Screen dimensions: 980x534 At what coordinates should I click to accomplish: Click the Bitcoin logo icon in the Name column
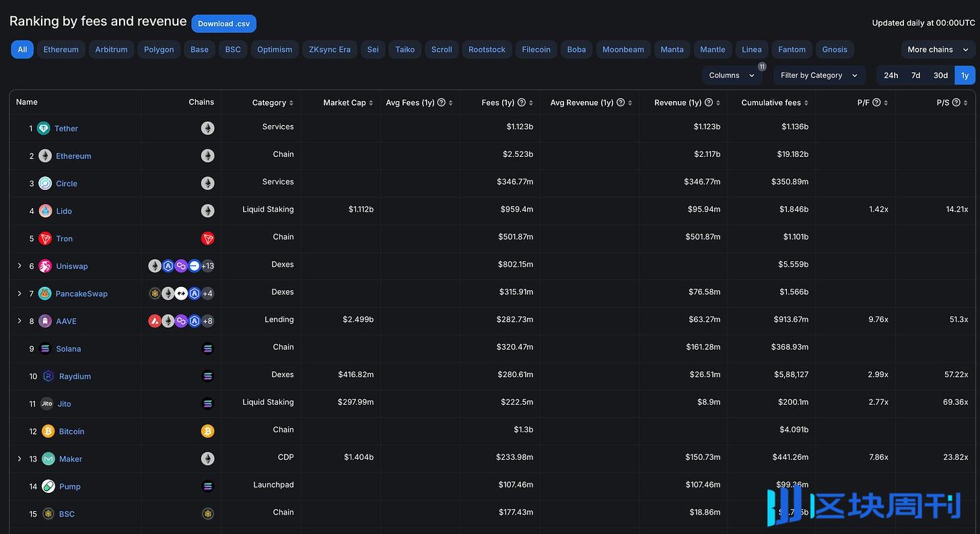tap(48, 432)
